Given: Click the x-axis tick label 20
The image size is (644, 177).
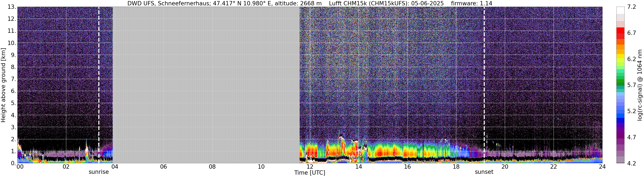Looking at the screenshot, I should coord(505,167).
